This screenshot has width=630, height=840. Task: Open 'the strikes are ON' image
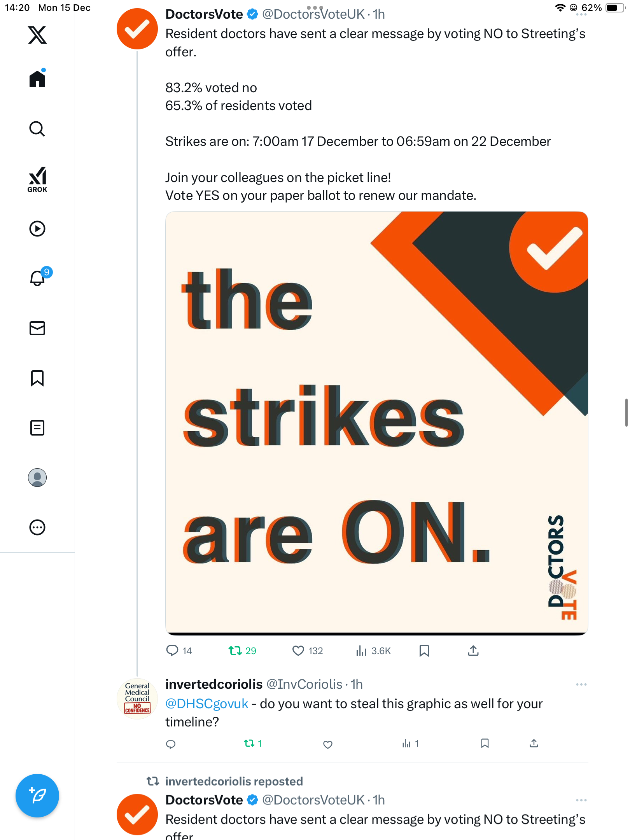pyautogui.click(x=376, y=423)
